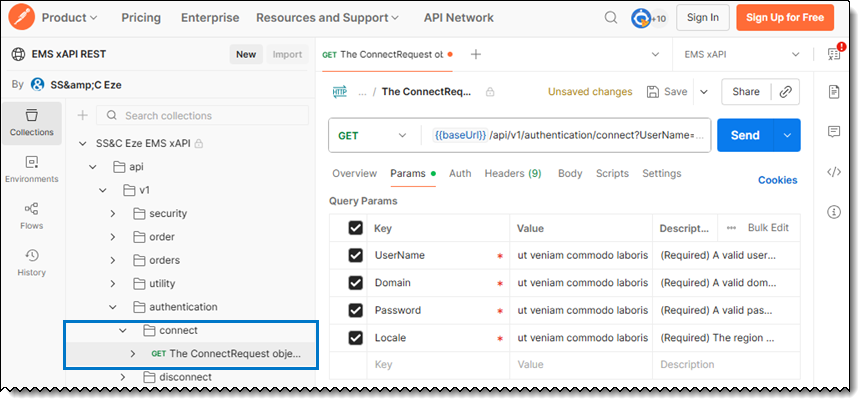Image resolution: width=865 pixels, height=408 pixels.
Task: Open the Flows sidebar panel
Action: [31, 216]
